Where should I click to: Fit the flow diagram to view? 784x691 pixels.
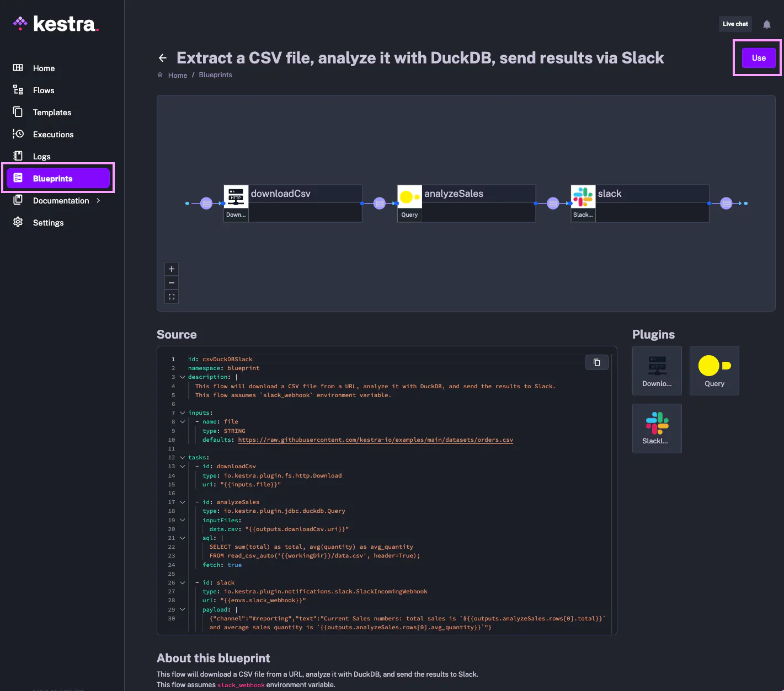pyautogui.click(x=172, y=297)
